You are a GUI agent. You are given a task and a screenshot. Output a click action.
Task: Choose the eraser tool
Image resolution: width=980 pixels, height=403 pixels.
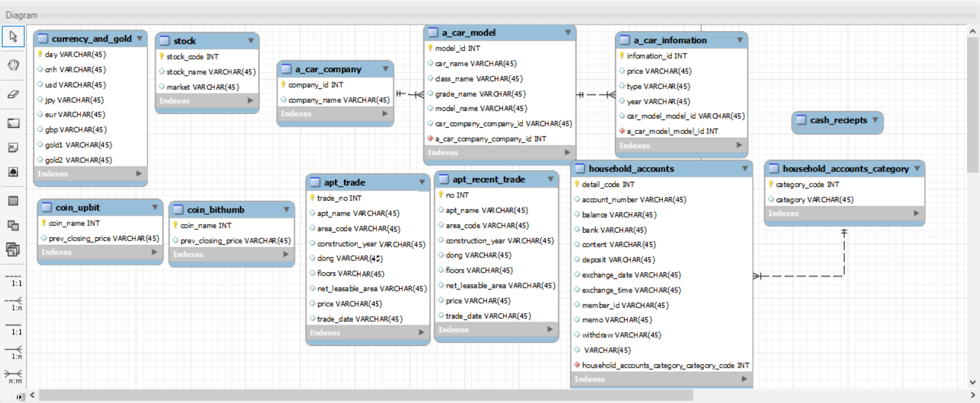(13, 94)
